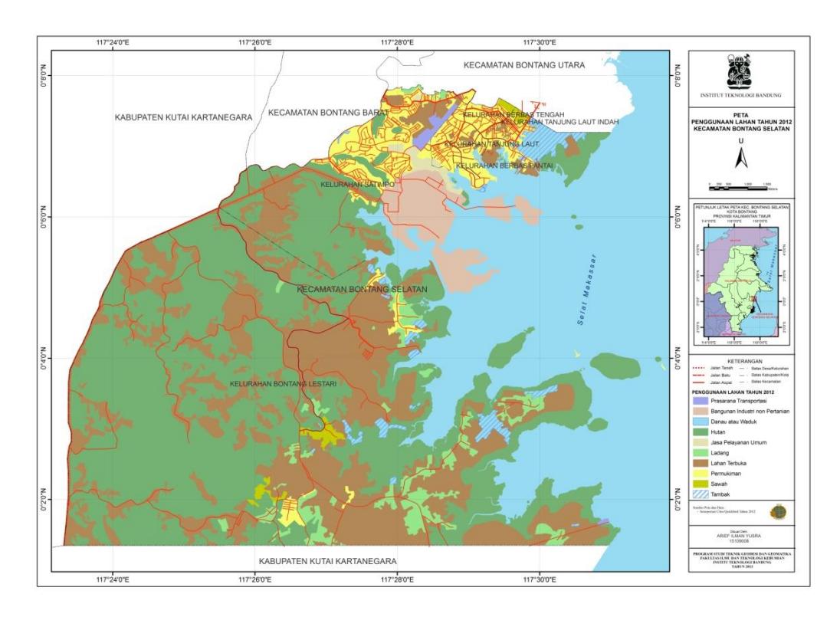This screenshot has height=617, width=840.
Task: Select the Tambak hatched swatch
Action: (x=700, y=494)
